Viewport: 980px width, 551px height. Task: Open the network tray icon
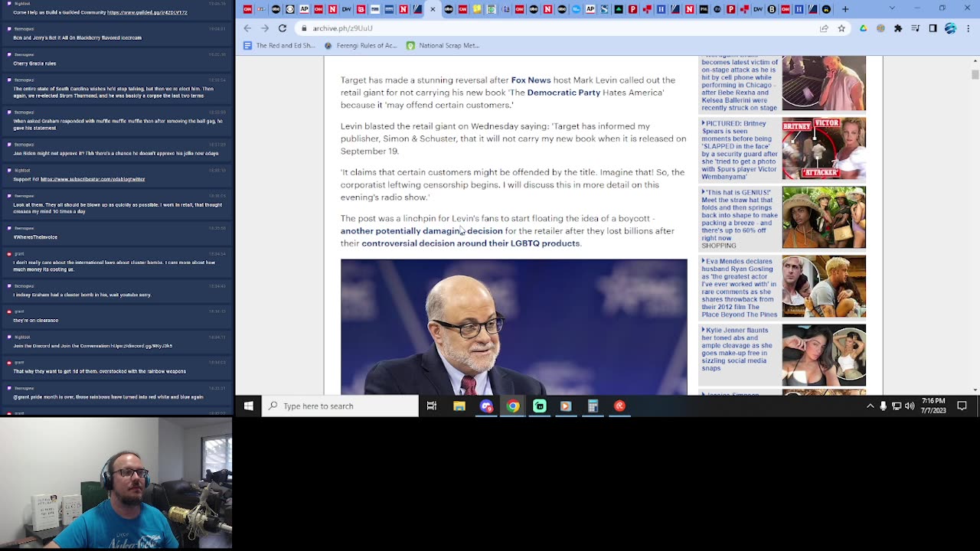click(897, 406)
